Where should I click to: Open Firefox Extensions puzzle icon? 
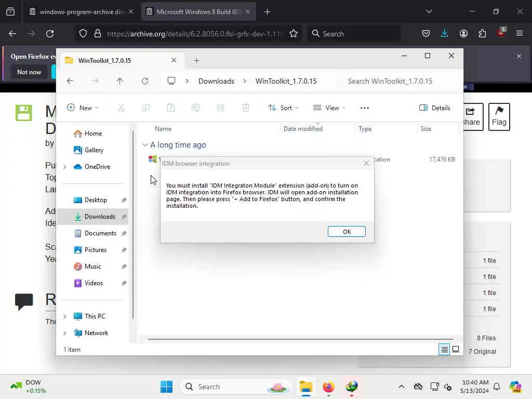click(482, 33)
